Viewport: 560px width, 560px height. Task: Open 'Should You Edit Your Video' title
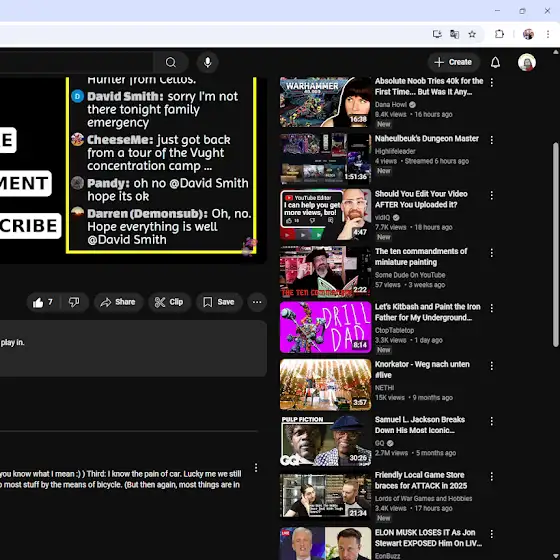421,199
